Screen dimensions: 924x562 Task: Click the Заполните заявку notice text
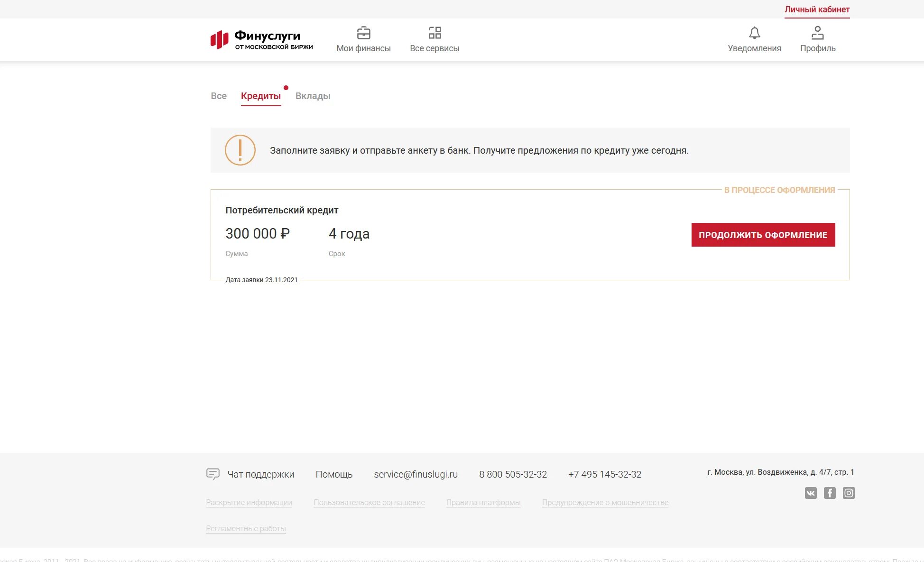479,150
